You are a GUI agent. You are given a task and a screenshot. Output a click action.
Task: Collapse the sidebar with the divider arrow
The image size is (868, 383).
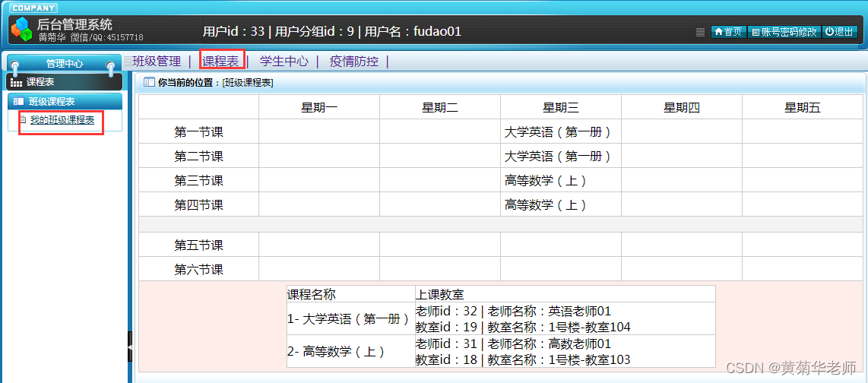(x=130, y=347)
